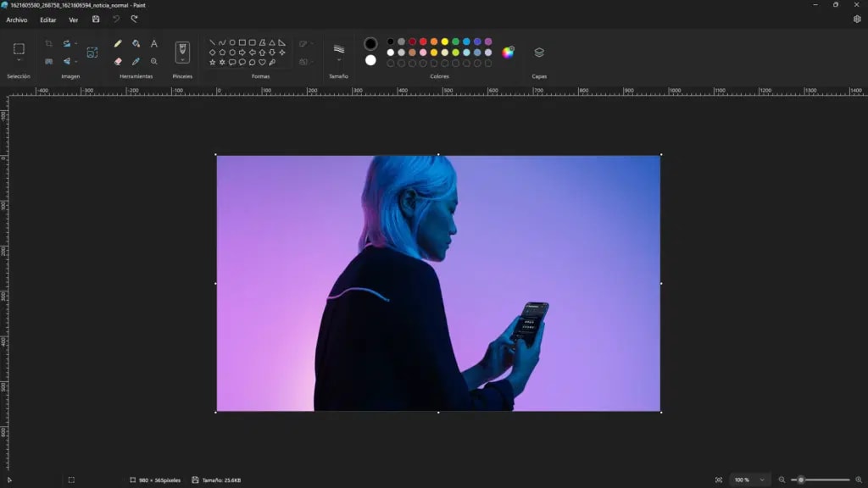
Task: Click the large dashed-frame icon in Imagen
Action: click(92, 52)
